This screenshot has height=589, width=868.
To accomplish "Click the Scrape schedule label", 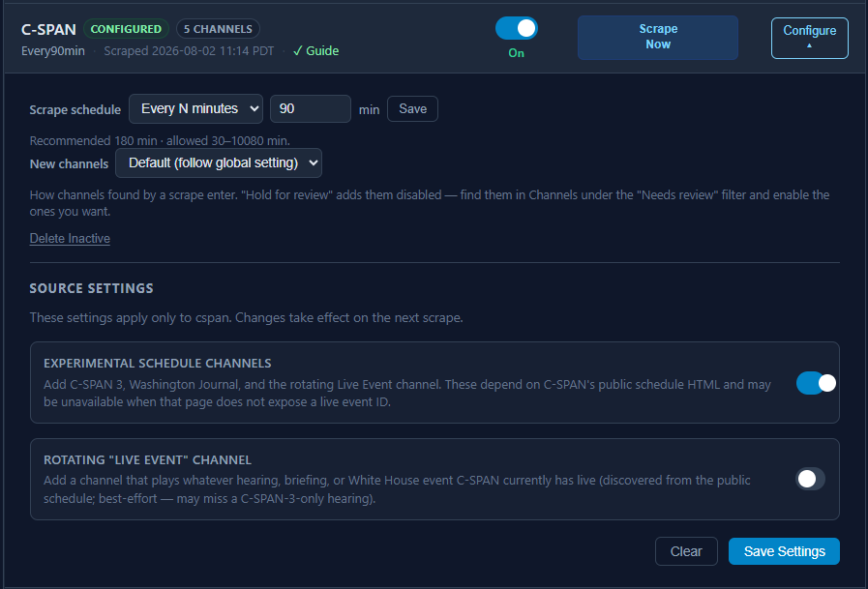I will (75, 109).
